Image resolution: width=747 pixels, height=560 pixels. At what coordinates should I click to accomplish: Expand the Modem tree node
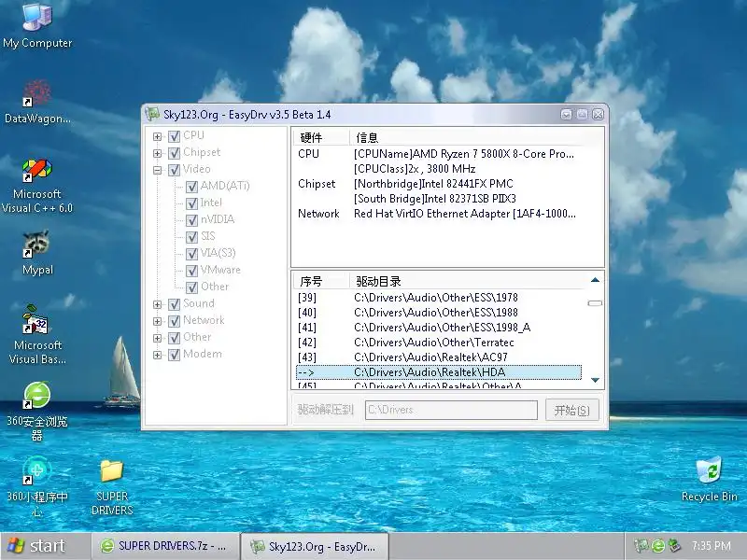[157, 355]
